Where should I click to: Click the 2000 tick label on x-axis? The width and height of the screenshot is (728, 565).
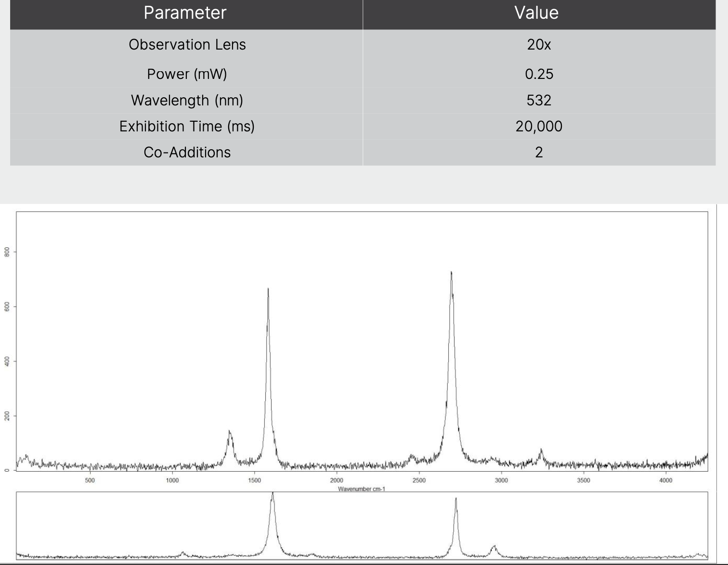[337, 480]
